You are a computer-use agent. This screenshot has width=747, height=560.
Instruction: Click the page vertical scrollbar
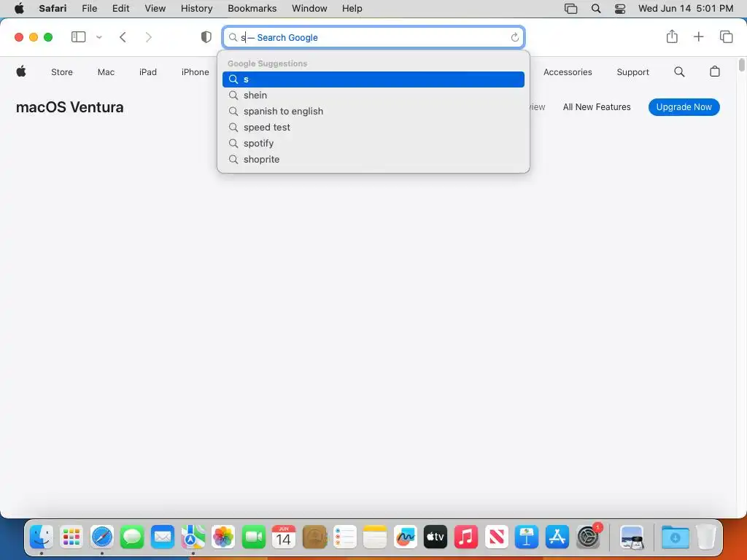(741, 65)
